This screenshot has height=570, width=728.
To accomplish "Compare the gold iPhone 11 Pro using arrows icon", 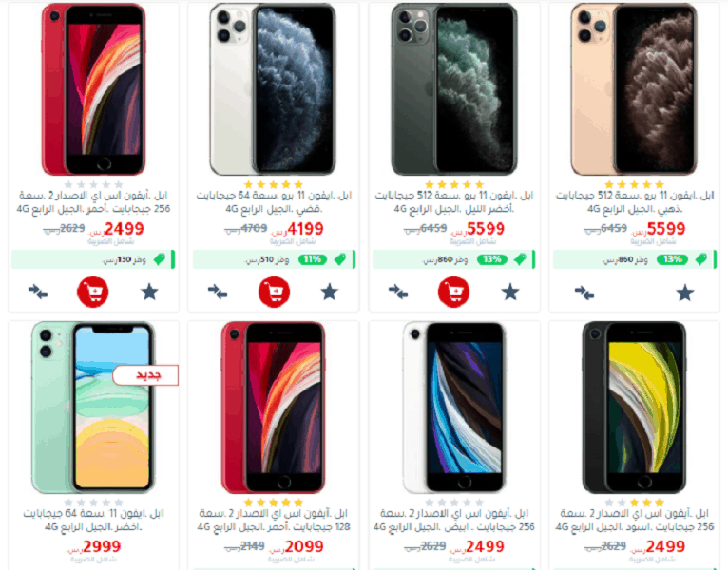I will point(584,293).
